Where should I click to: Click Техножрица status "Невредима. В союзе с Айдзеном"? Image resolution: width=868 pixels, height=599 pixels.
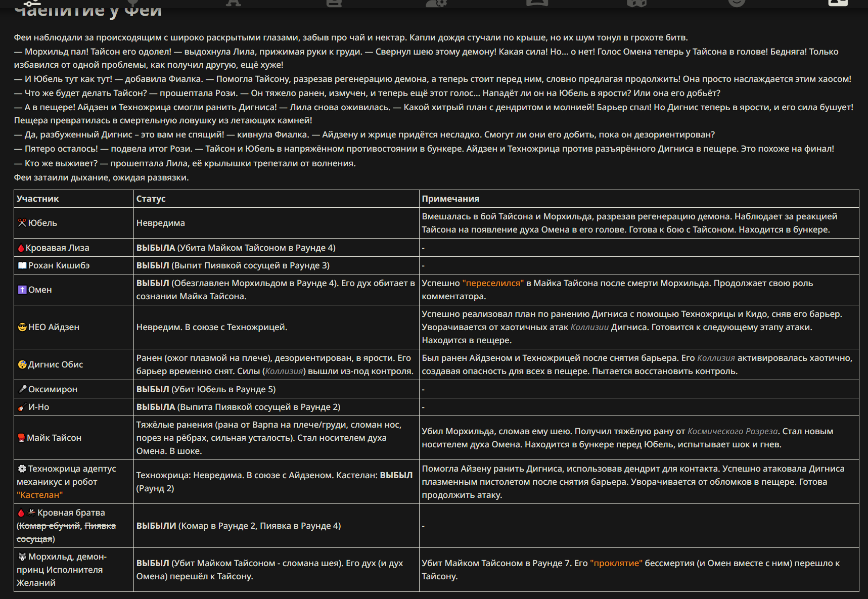coord(275,482)
